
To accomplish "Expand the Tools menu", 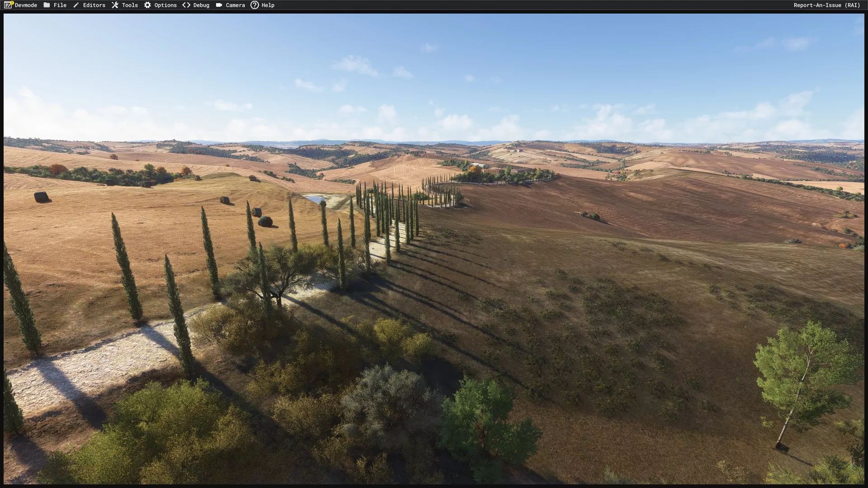I will (130, 5).
